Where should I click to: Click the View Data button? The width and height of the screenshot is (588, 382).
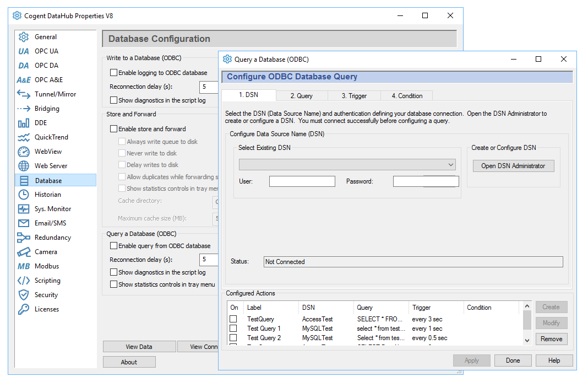coord(139,347)
